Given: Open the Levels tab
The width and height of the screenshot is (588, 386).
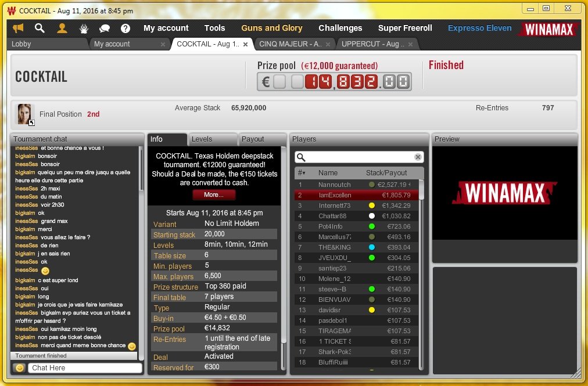Looking at the screenshot, I should click(212, 139).
